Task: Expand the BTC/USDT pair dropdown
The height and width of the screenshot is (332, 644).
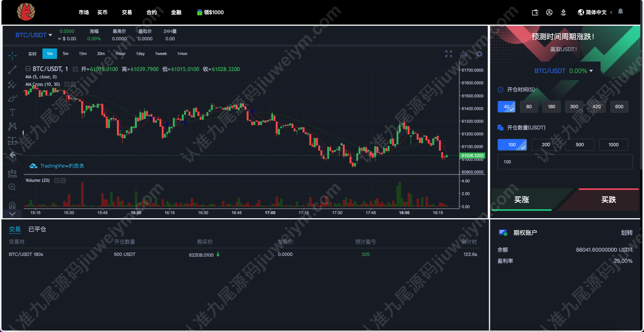Action: (34, 35)
